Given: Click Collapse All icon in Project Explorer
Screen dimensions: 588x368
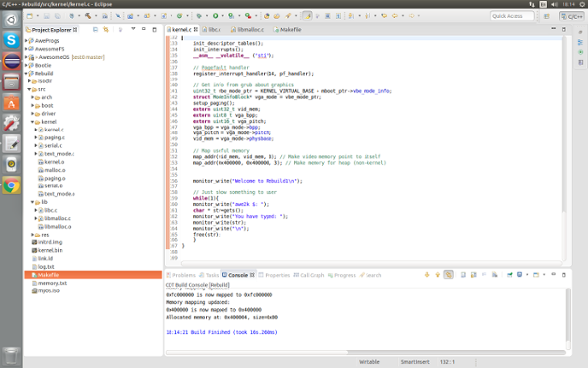Looking at the screenshot, I should [95, 29].
